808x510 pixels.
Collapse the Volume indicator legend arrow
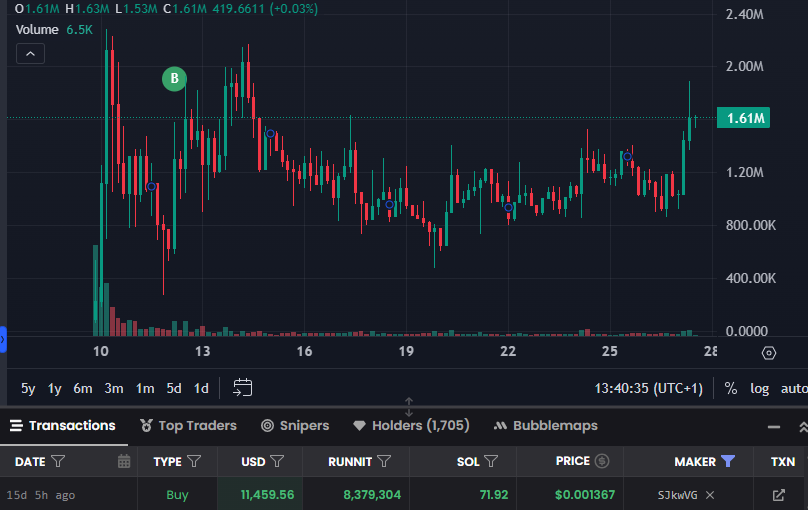[30, 54]
